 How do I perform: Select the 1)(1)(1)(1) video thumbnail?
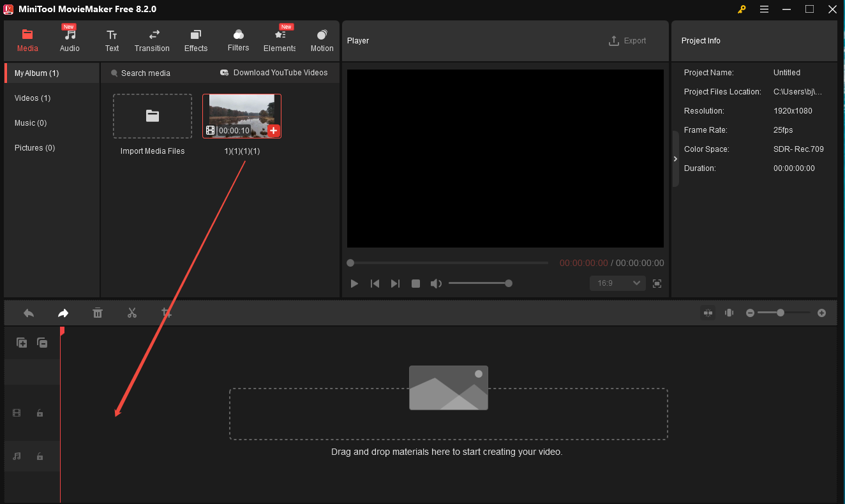tap(242, 116)
